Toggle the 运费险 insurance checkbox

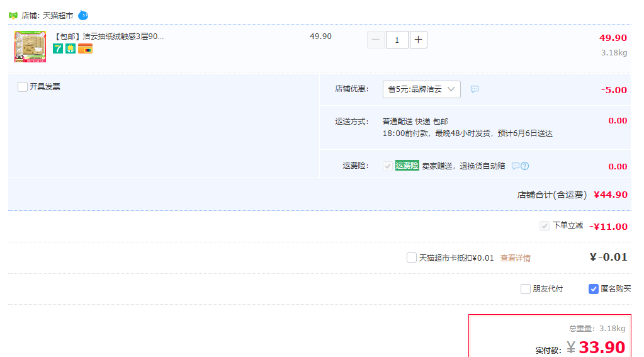click(x=387, y=166)
